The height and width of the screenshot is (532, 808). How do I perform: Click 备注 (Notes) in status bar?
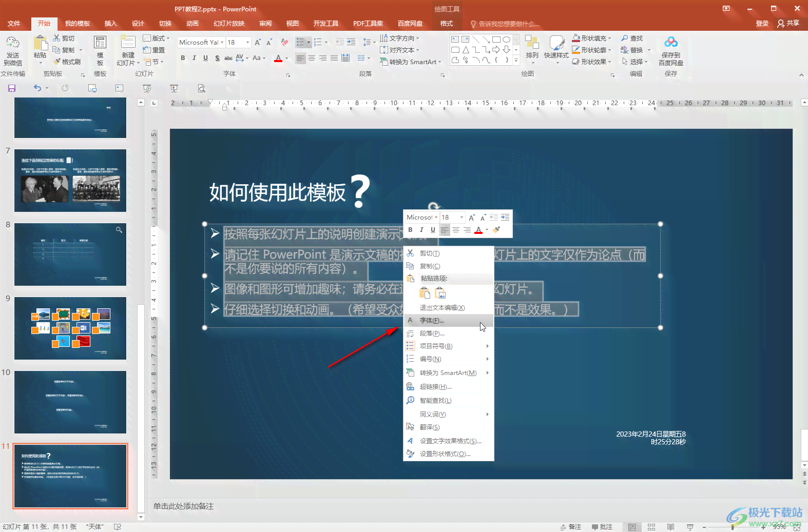571,527
